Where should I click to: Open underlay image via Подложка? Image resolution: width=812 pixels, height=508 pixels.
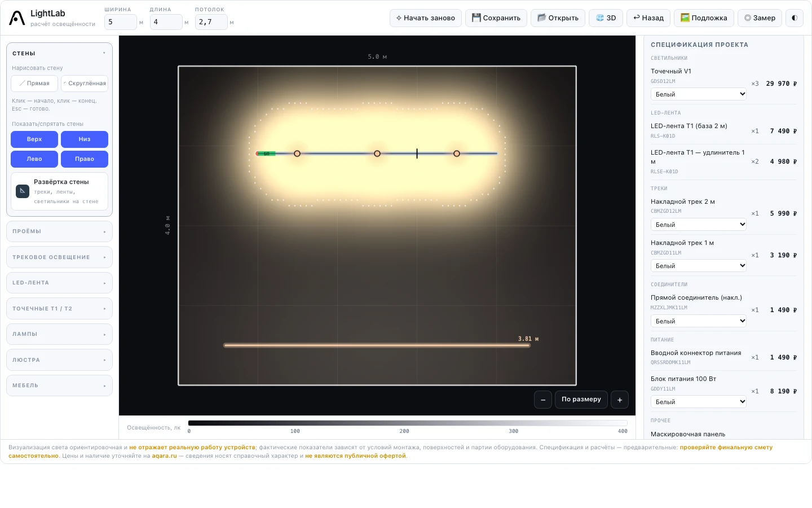click(x=704, y=18)
